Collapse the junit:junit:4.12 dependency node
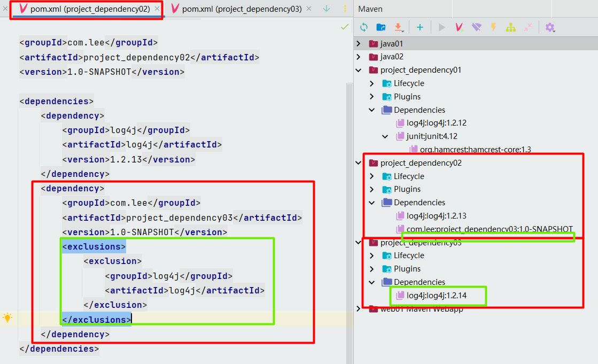This screenshot has height=364, width=598. 385,136
